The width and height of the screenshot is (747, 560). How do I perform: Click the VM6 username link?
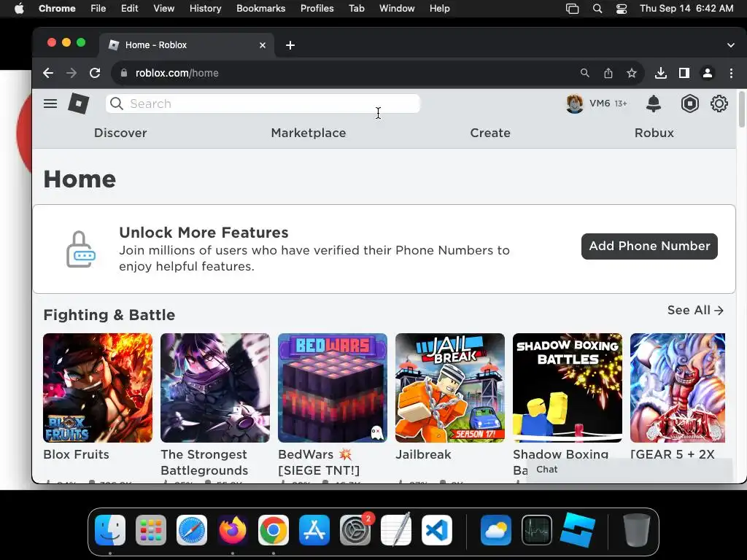click(x=600, y=104)
